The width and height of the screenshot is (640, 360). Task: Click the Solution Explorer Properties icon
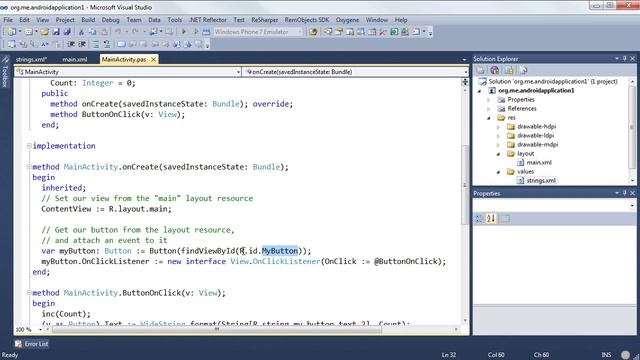coord(481,70)
